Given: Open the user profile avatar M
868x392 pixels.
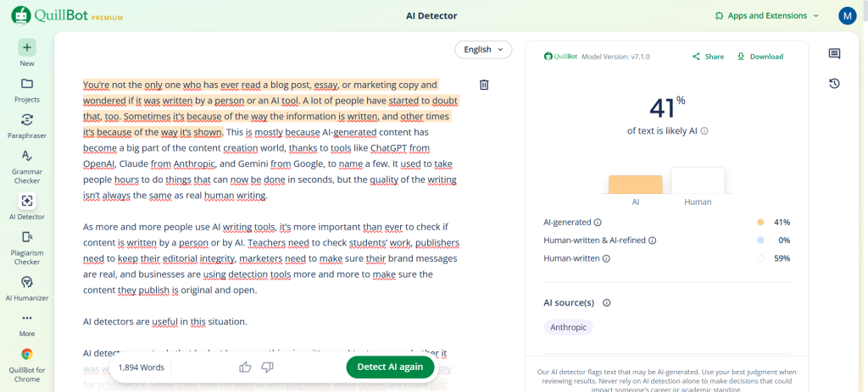Looking at the screenshot, I should [x=848, y=15].
